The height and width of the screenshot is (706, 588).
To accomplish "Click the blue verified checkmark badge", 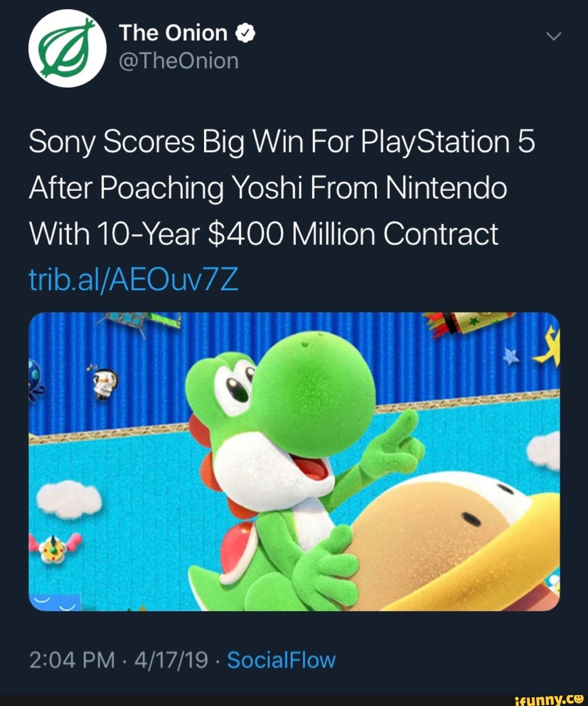I will pyautogui.click(x=246, y=34).
